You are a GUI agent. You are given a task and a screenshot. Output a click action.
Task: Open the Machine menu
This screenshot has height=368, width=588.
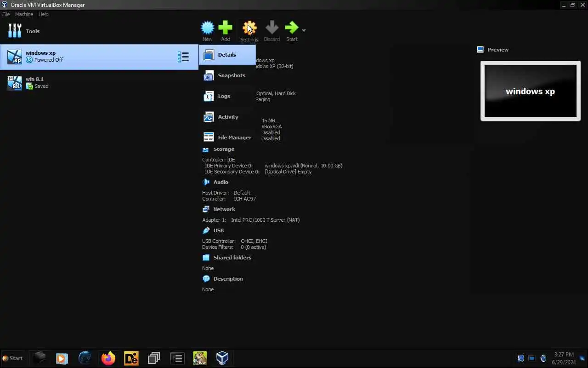(x=24, y=14)
